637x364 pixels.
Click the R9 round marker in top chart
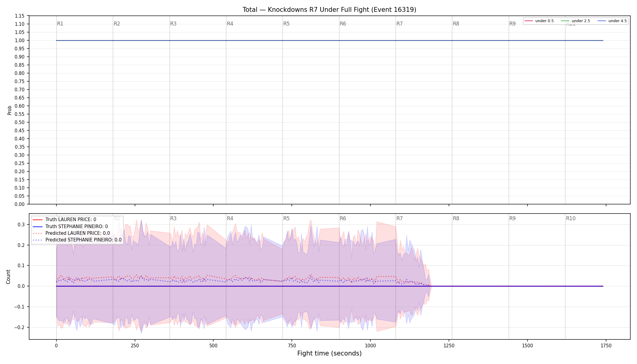(x=512, y=24)
